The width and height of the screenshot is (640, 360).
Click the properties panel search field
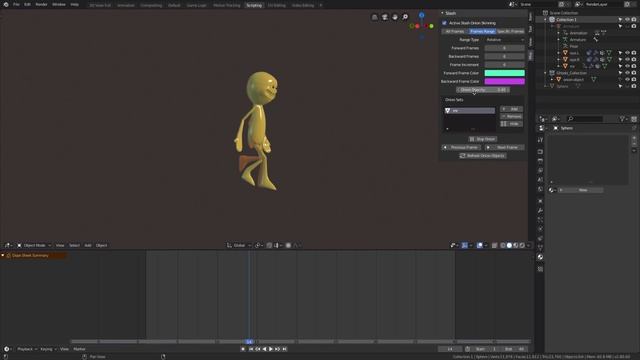click(585, 119)
